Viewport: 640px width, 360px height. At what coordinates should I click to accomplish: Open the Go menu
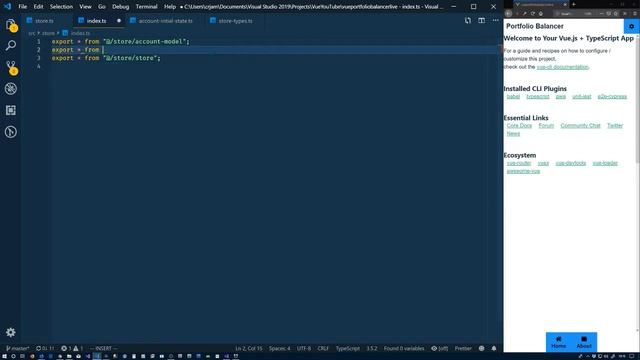point(102,7)
